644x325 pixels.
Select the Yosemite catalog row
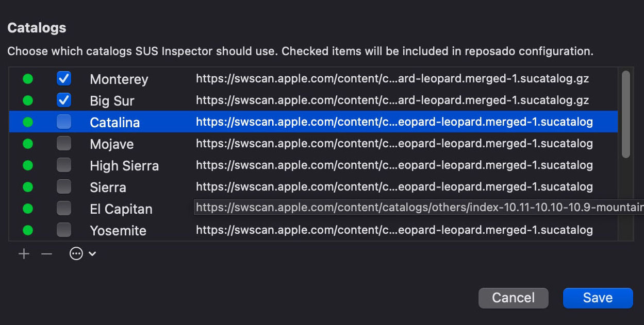[x=313, y=230]
